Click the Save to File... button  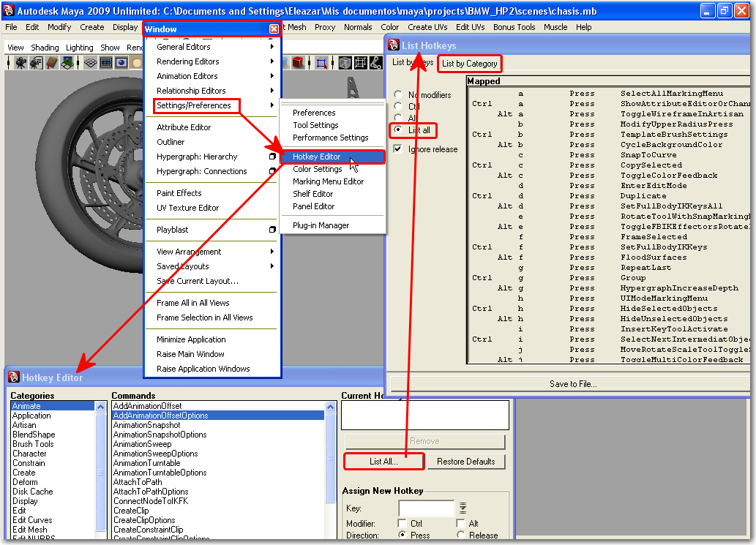pyautogui.click(x=573, y=384)
